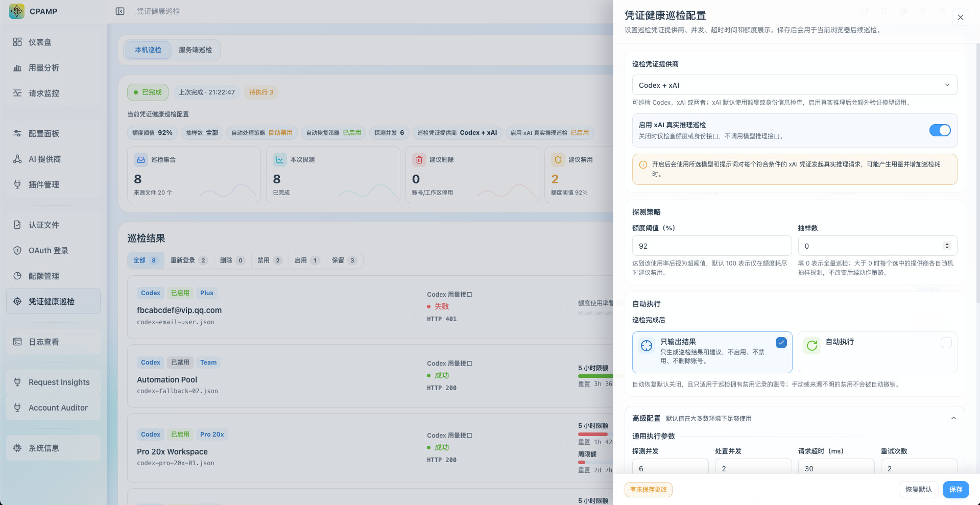Click the 恢复默认 button
980x505 pixels.
918,489
